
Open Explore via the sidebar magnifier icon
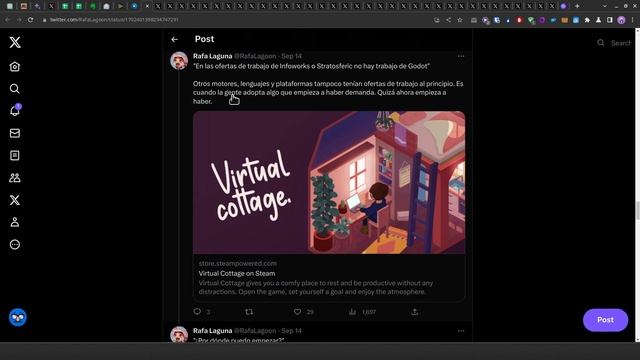15,89
